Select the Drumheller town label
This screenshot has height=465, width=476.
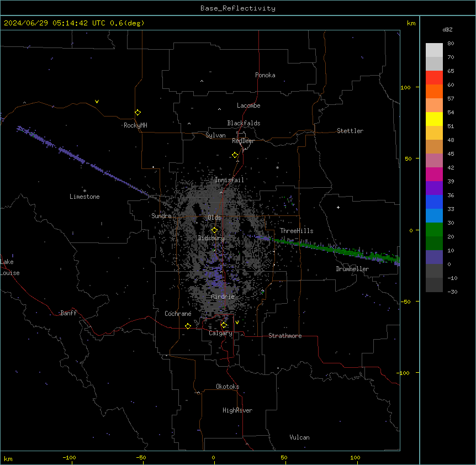pyautogui.click(x=352, y=269)
